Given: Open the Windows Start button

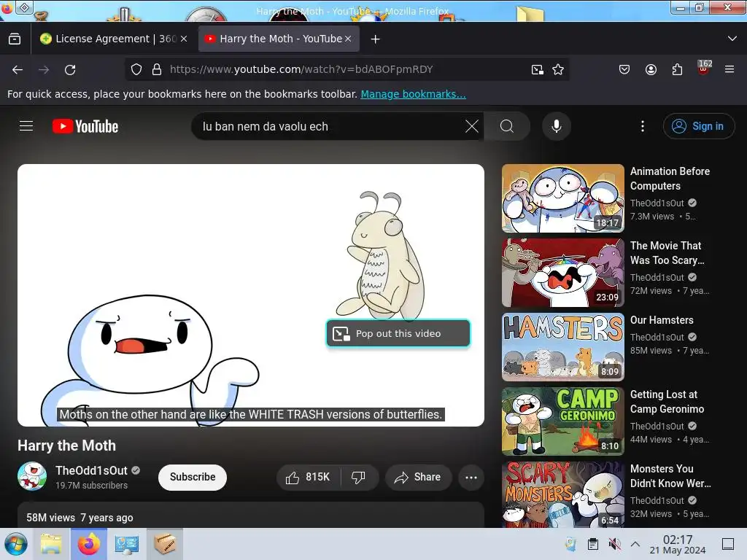Looking at the screenshot, I should click(x=16, y=544).
